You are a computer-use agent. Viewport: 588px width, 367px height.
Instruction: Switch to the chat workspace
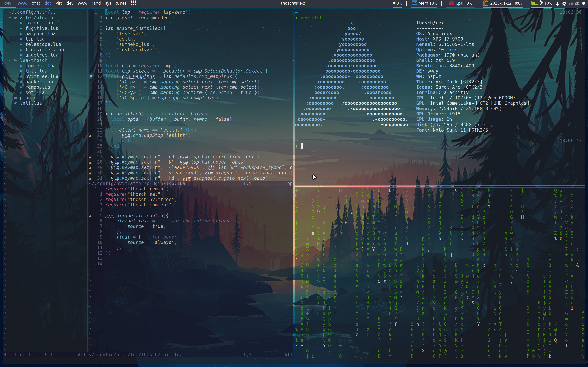[36, 3]
